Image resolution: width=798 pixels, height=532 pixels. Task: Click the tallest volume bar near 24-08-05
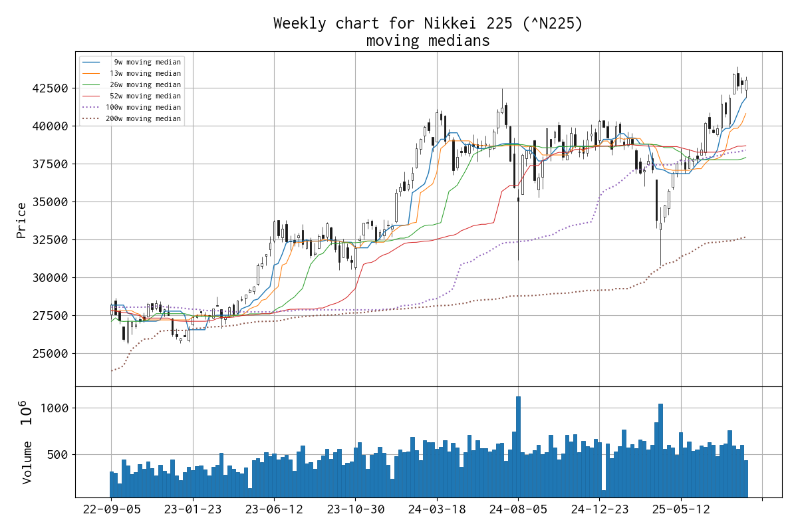(518, 447)
